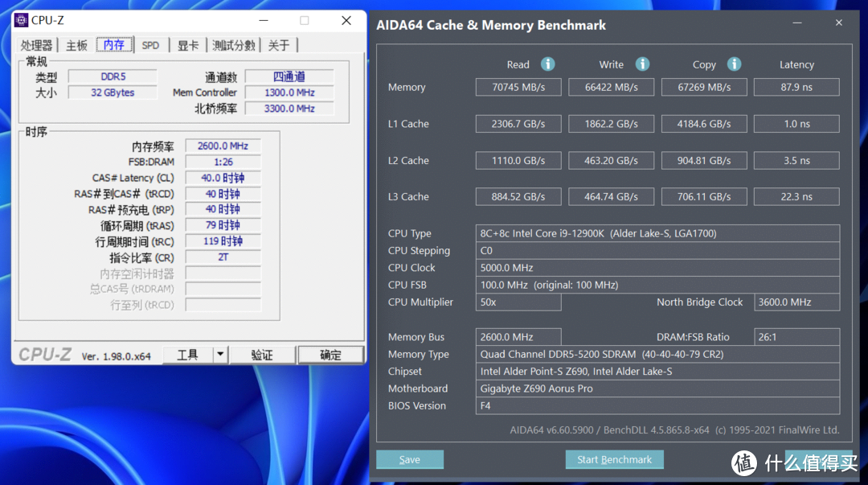
Task: Select the 内存 tab in CPU-Z
Action: [x=115, y=44]
